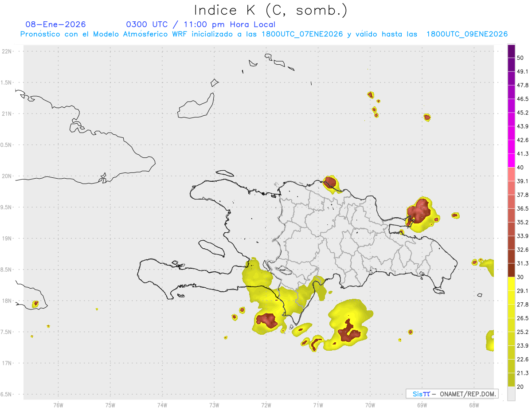
Task: Click the "75W" longitude label
Action: point(110,405)
